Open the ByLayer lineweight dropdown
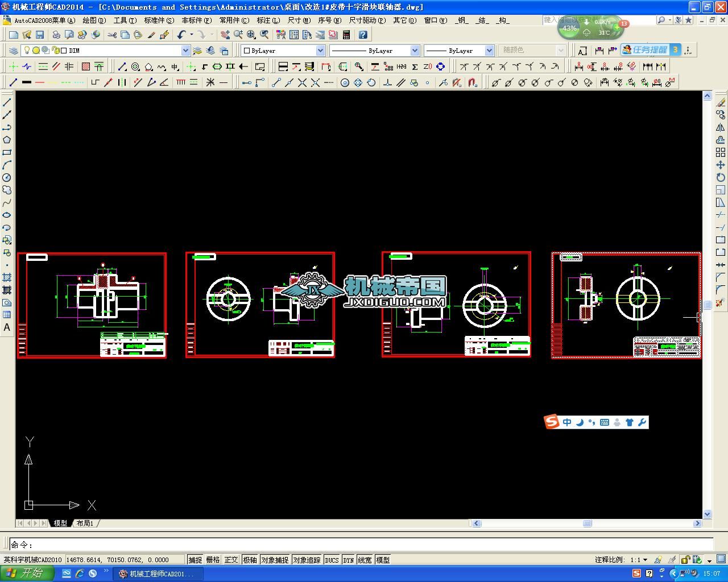 tap(489, 51)
